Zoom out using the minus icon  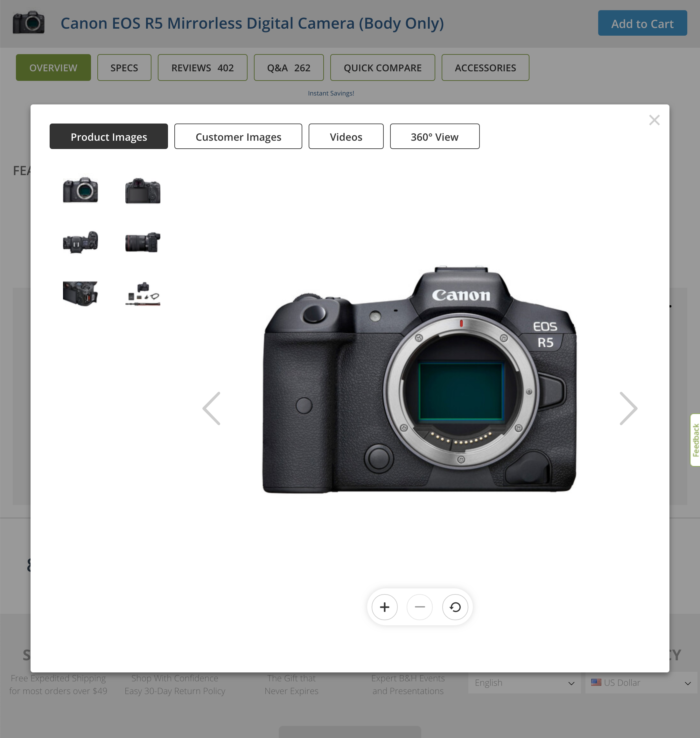(420, 607)
